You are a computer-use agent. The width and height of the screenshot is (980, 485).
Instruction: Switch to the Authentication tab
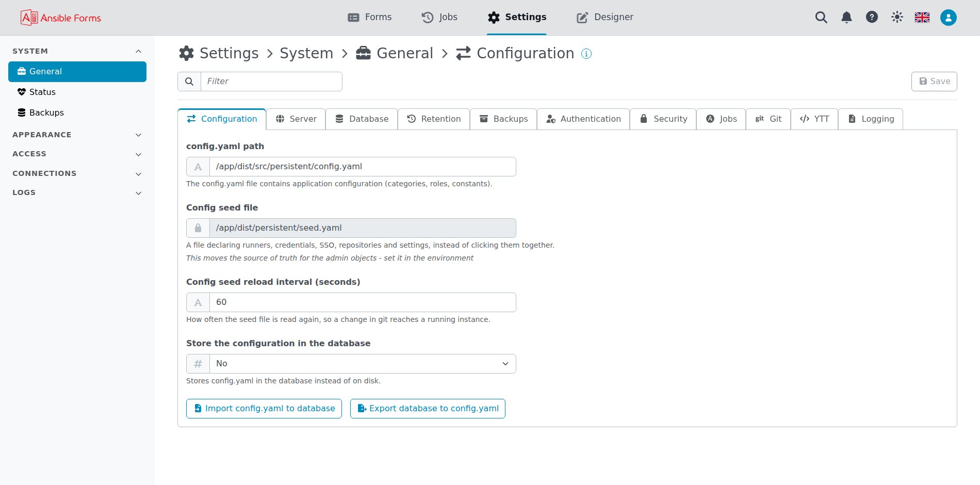coord(583,119)
